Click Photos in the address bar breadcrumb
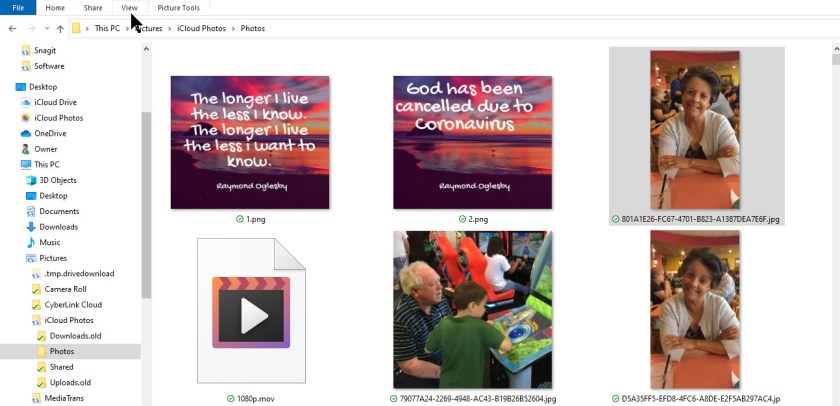The width and height of the screenshot is (840, 406). point(252,28)
